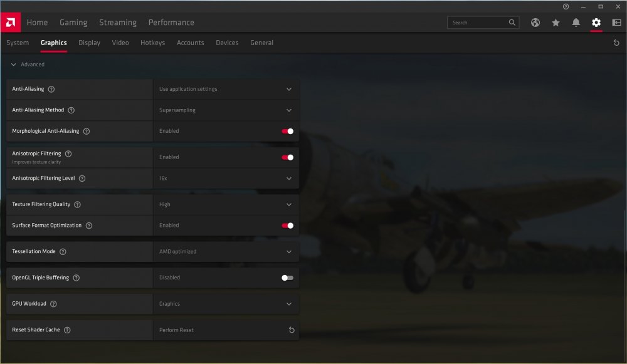The image size is (627, 364).
Task: Disable Morphological Anti-Aliasing
Action: pyautogui.click(x=288, y=131)
